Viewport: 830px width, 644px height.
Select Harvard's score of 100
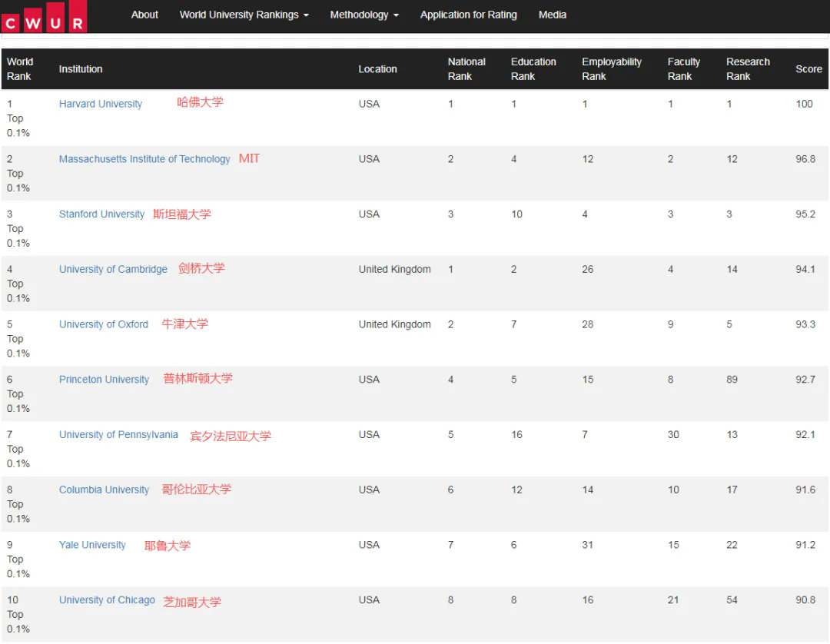coord(804,104)
